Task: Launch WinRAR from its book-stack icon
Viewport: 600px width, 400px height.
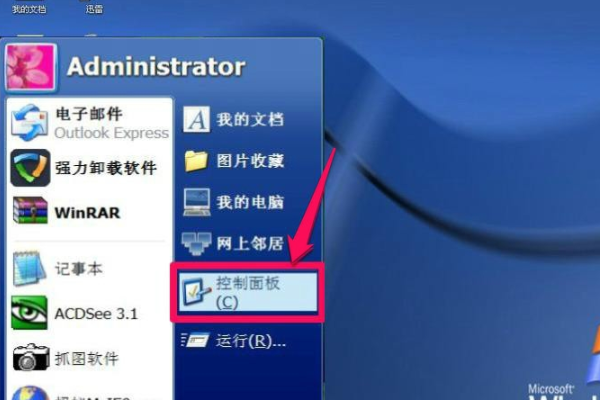Action: click(30, 210)
